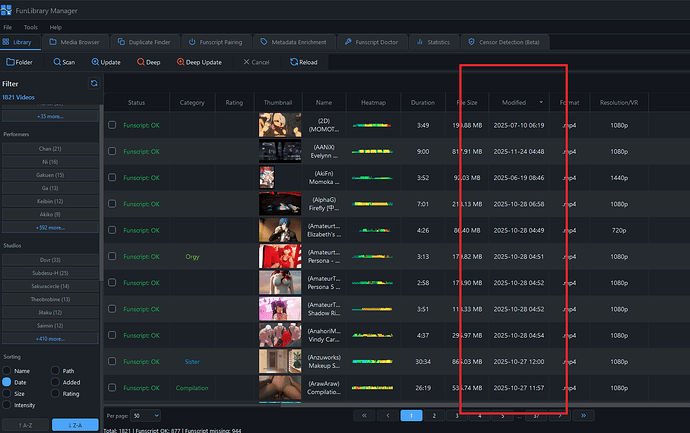Start a Scan from the toolbar
The width and height of the screenshot is (690, 433).
pos(64,62)
